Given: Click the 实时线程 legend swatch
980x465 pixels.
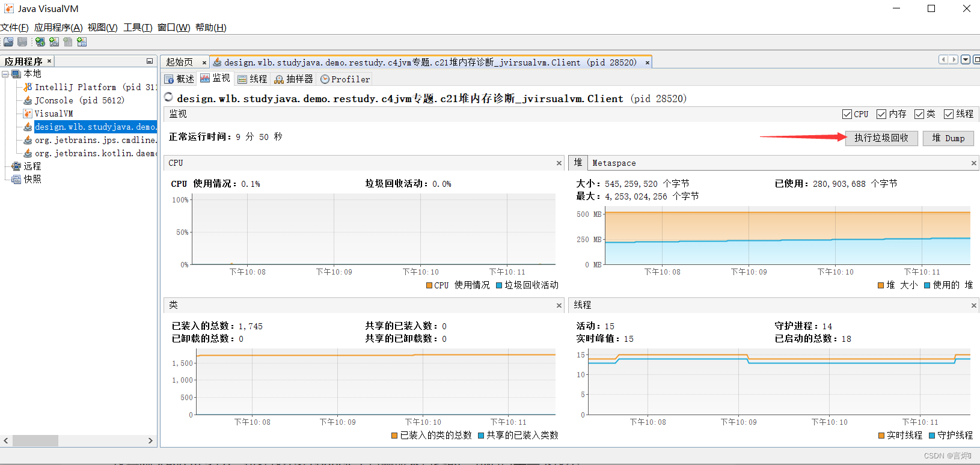Looking at the screenshot, I should [x=881, y=436].
